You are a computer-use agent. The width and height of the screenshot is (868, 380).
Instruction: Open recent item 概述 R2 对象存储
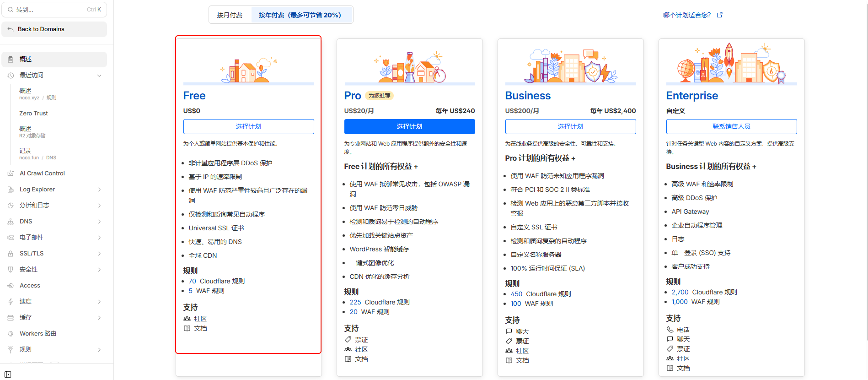tap(32, 132)
